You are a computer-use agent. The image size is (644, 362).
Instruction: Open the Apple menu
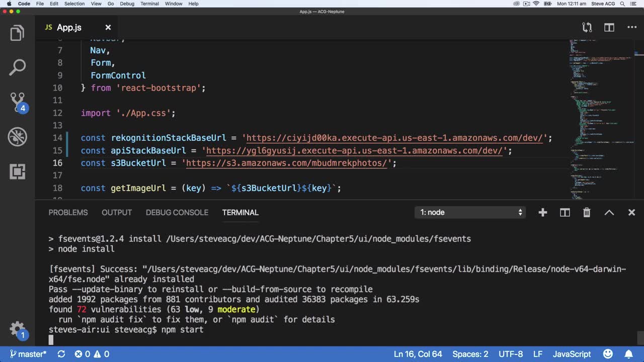click(x=9, y=4)
